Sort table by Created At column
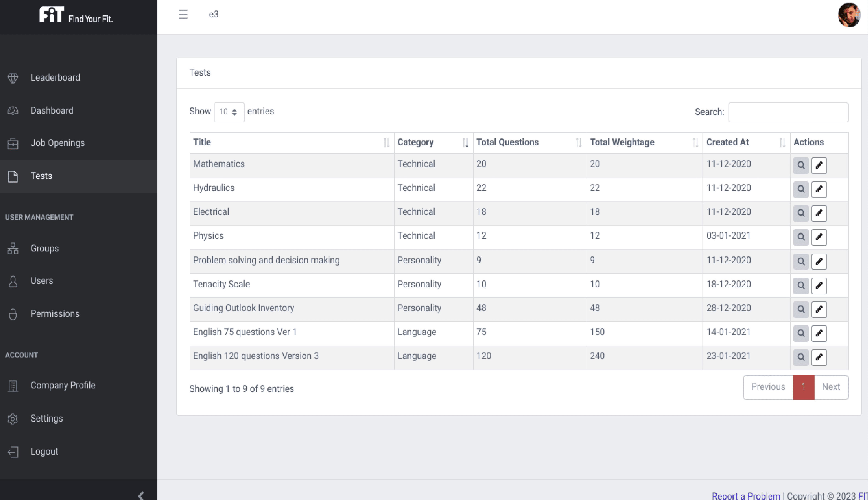 746,142
